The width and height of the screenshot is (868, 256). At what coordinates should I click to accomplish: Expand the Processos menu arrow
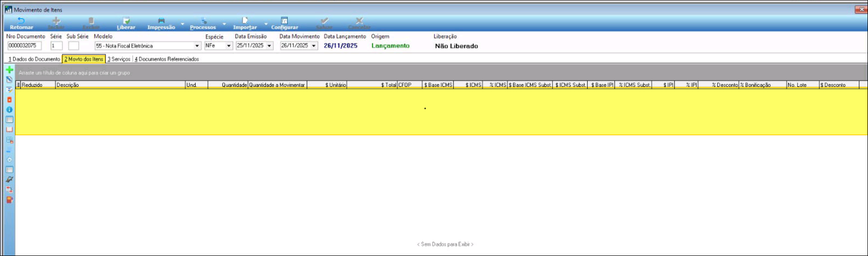(x=224, y=24)
